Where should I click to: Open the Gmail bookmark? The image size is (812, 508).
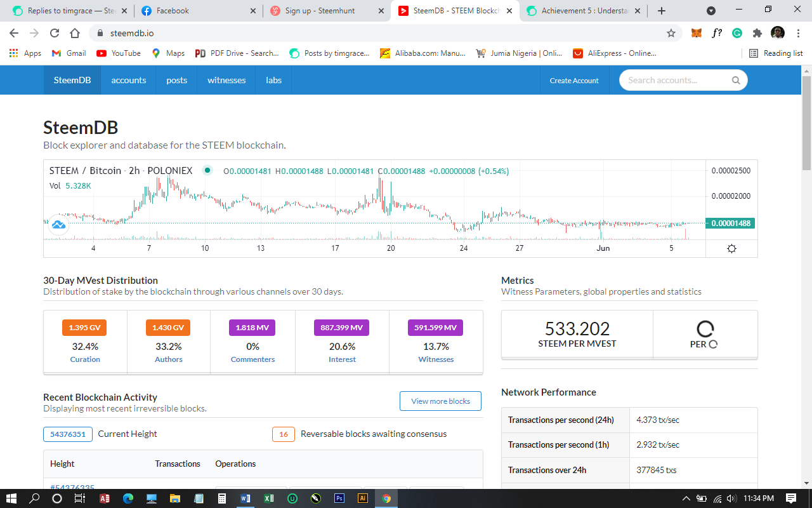pos(69,53)
